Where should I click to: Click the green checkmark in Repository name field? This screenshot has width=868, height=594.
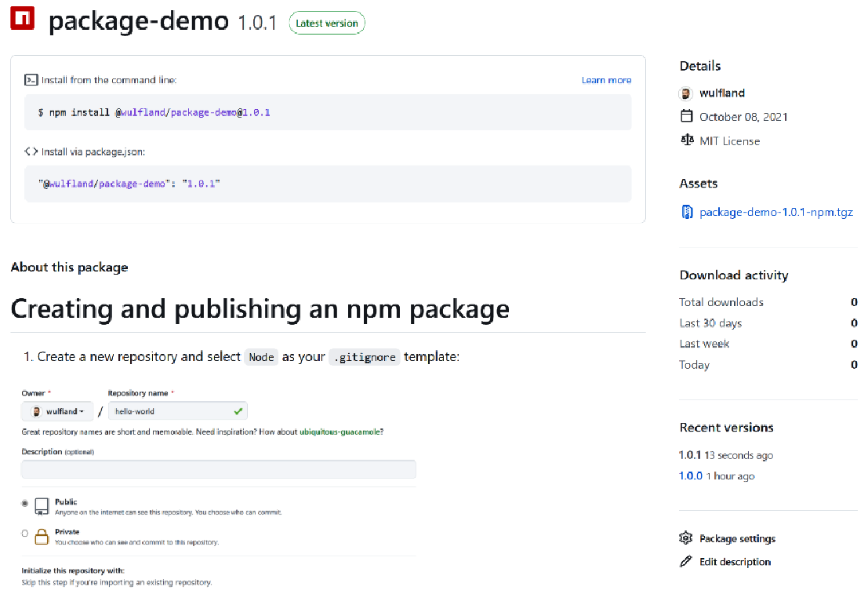238,411
